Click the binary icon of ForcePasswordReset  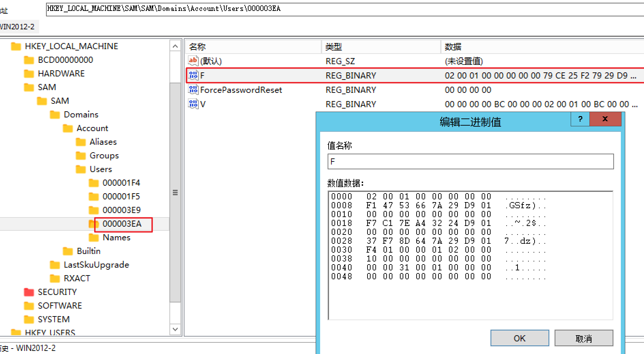point(193,89)
